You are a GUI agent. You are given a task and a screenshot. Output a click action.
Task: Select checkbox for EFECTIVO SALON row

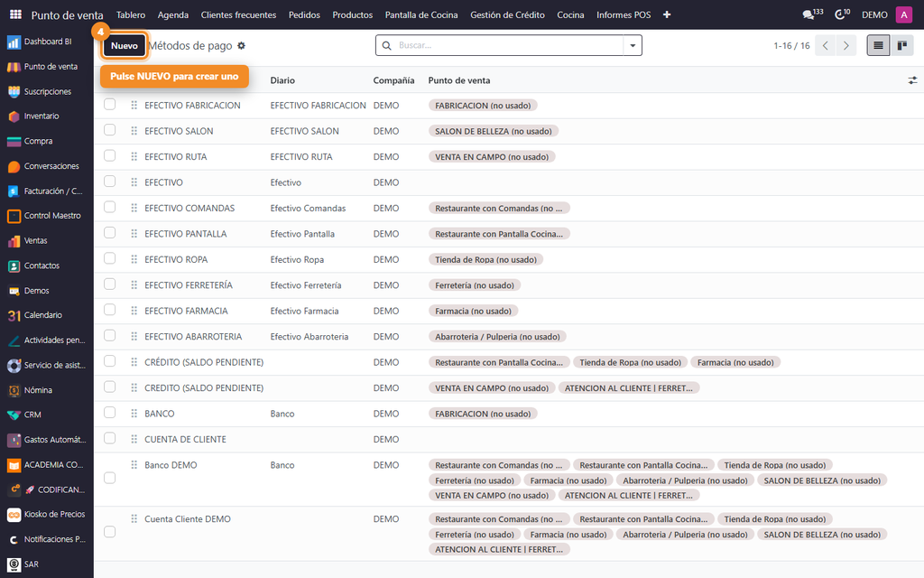(109, 130)
